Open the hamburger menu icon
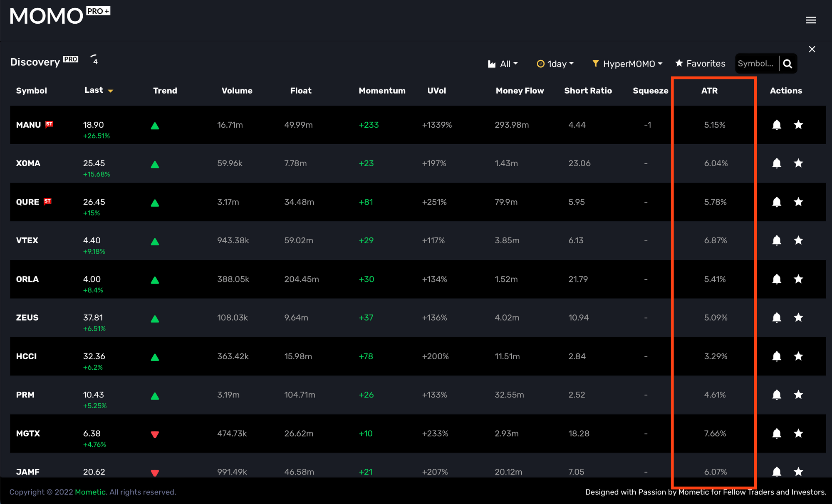The width and height of the screenshot is (832, 504). point(810,20)
